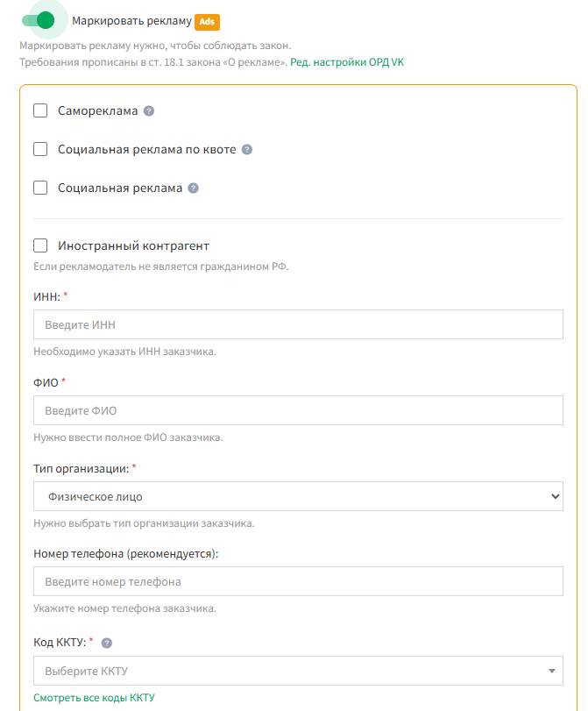Image resolution: width=588 pixels, height=711 pixels.
Task: Check the Иностранный контрагент checkbox
Action: coord(40,245)
